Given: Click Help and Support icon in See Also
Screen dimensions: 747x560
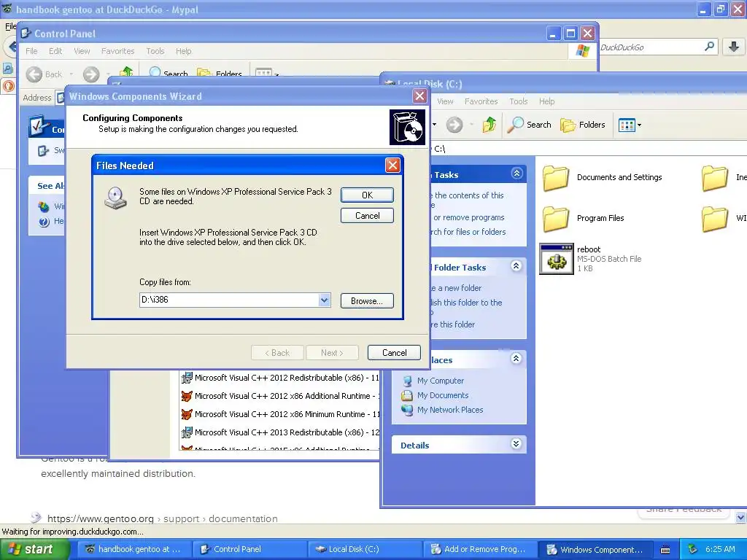Looking at the screenshot, I should [x=44, y=222].
